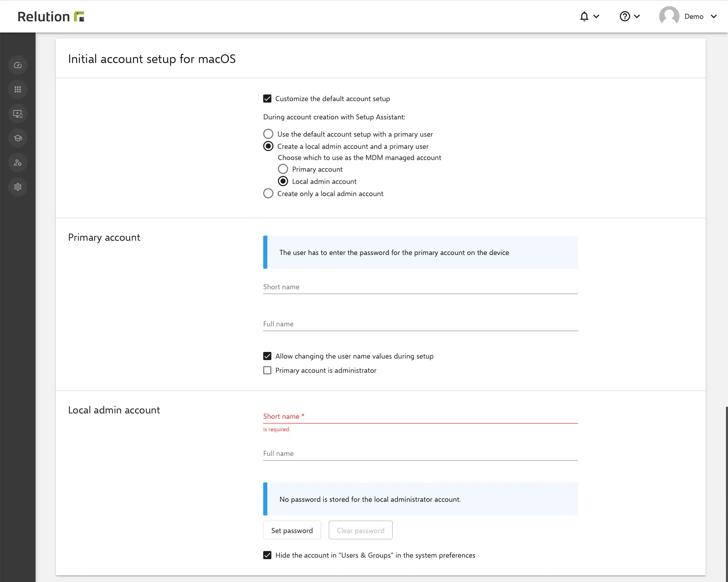The height and width of the screenshot is (582, 728).
Task: Click the Clear password button
Action: [360, 530]
